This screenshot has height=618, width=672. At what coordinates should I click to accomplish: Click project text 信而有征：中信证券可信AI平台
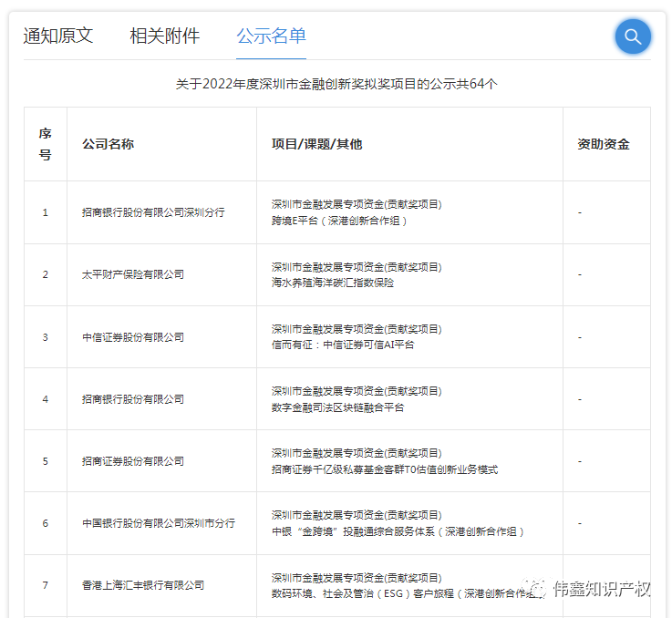pyautogui.click(x=343, y=345)
